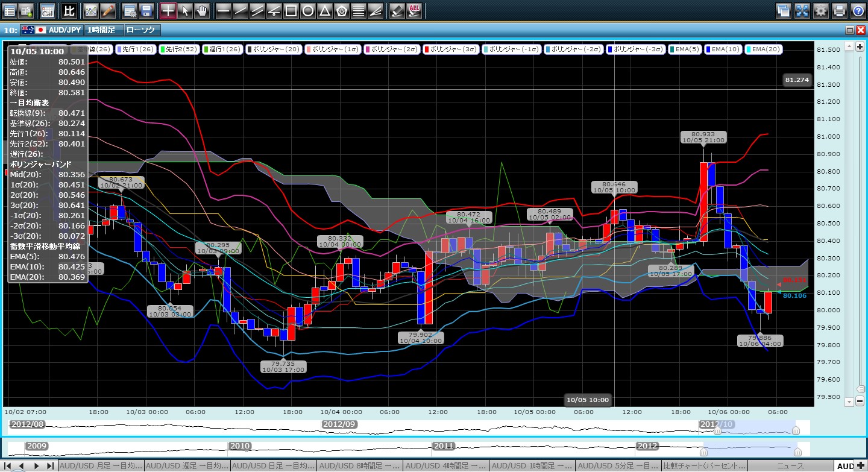Open the ローソク chart type selector
This screenshot has width=868, height=472.
point(141,30)
